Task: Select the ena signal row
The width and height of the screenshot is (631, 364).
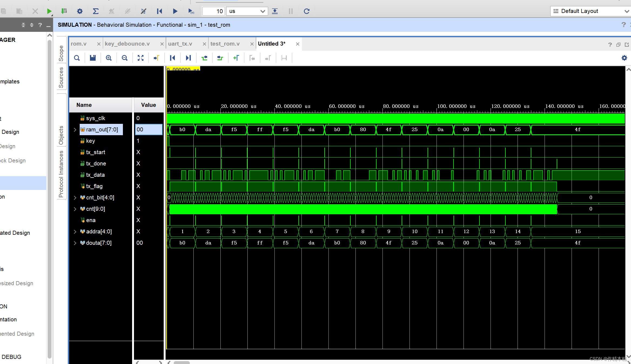Action: click(91, 220)
